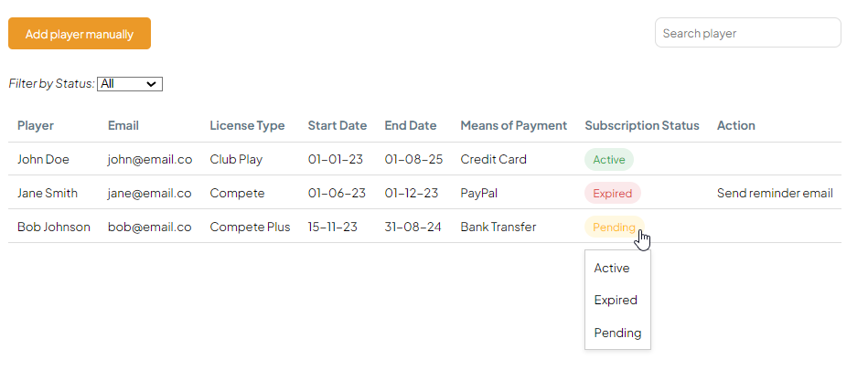Open Jane Smith's Expired status badge
The height and width of the screenshot is (381, 868).
click(x=612, y=193)
